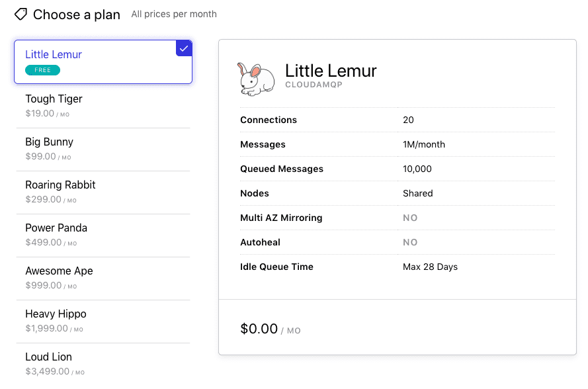
Task: Click the Connections row label
Action: click(x=269, y=120)
